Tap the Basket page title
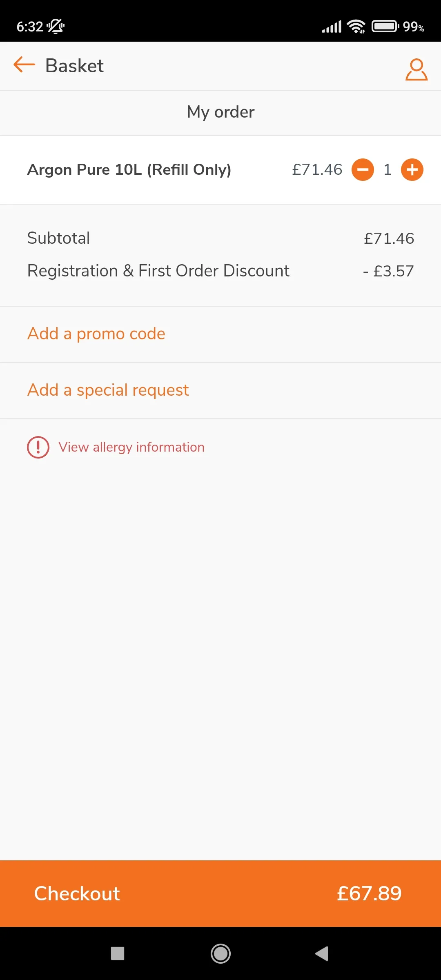Viewport: 441px width, 980px height. tap(74, 66)
